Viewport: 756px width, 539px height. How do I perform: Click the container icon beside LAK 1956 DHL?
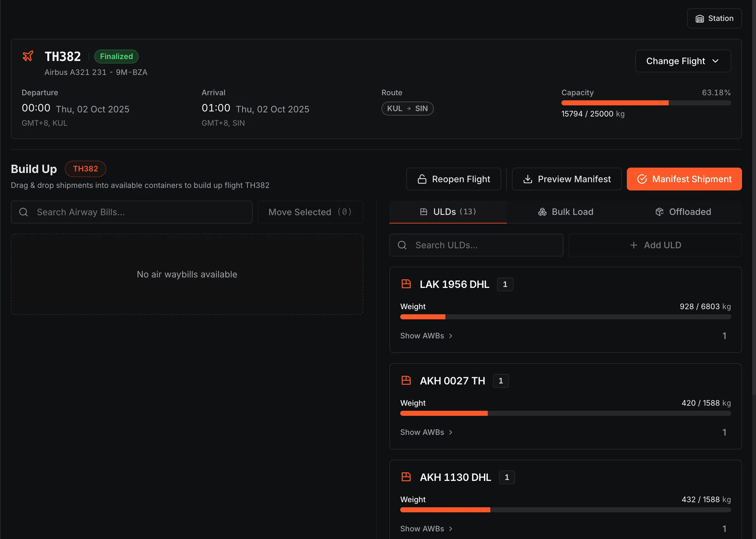406,284
